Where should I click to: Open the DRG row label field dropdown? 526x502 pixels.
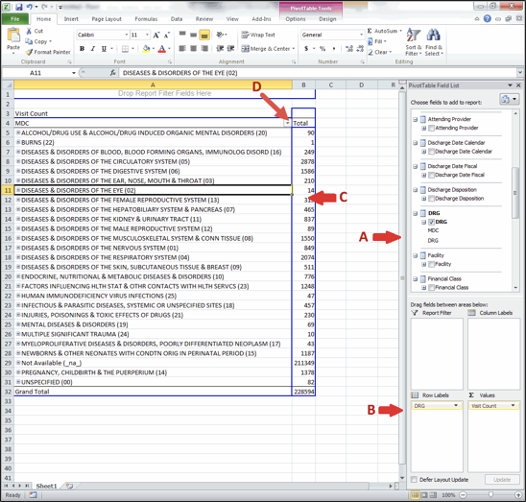pos(456,405)
